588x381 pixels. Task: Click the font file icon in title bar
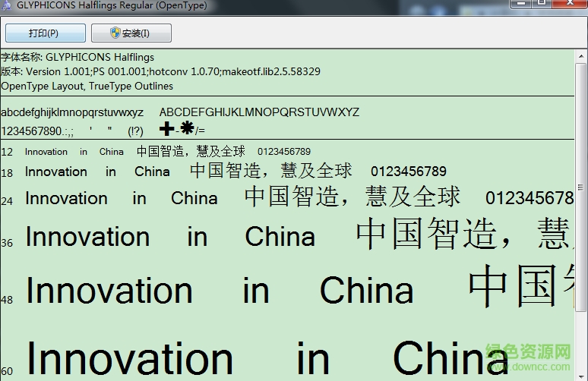[x=7, y=7]
